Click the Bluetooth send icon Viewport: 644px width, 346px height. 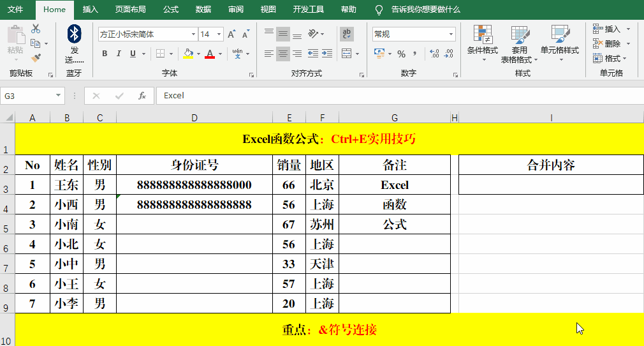click(x=74, y=34)
